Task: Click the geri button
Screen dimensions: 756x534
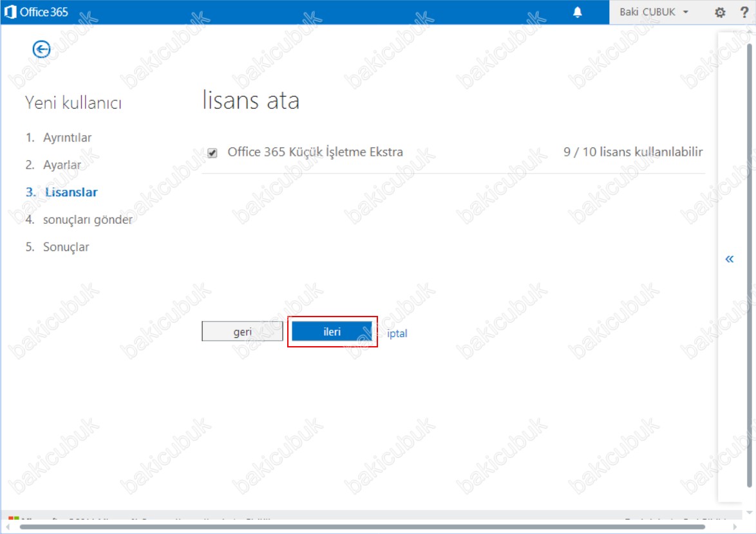Action: point(243,331)
